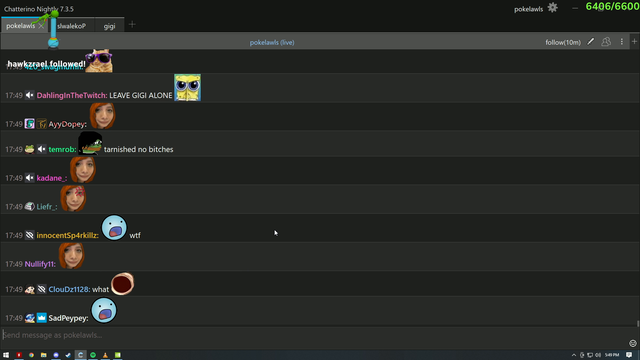Click the blue gasp emote by SadPeypey
640x360 pixels.
point(104,310)
